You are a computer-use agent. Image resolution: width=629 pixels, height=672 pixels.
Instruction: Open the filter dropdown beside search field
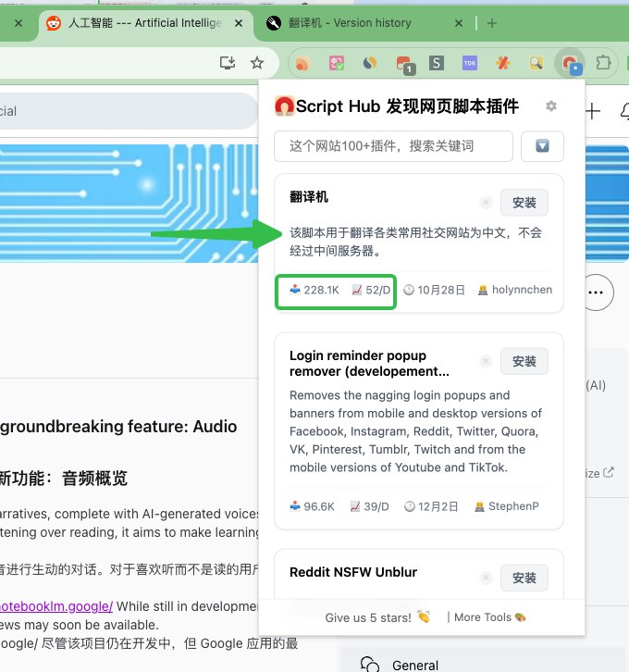(542, 146)
